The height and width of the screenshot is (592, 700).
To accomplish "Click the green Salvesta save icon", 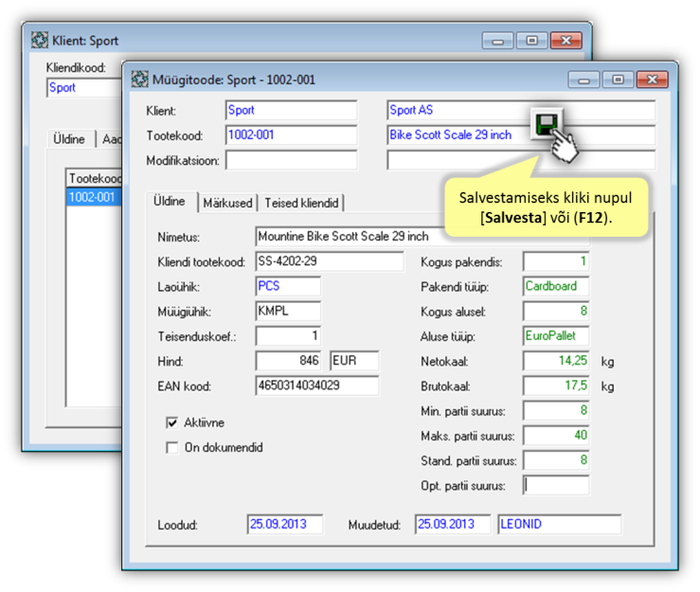I will (547, 125).
